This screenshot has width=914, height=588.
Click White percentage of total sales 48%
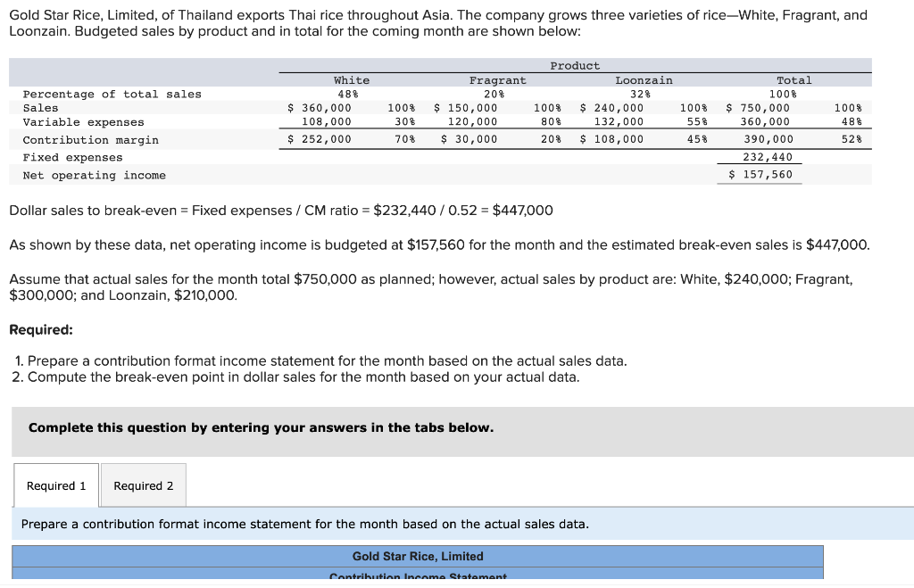pyautogui.click(x=348, y=94)
